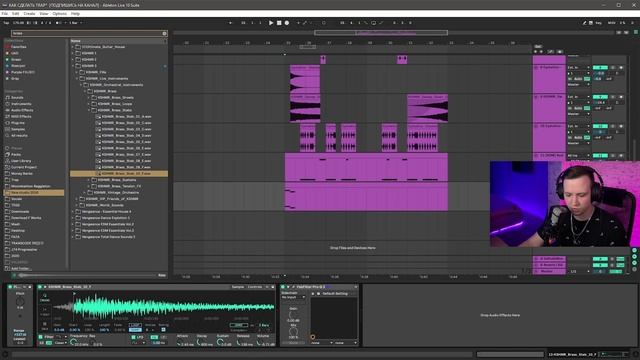Toggle Simpler LFO on/off switch

133,337
